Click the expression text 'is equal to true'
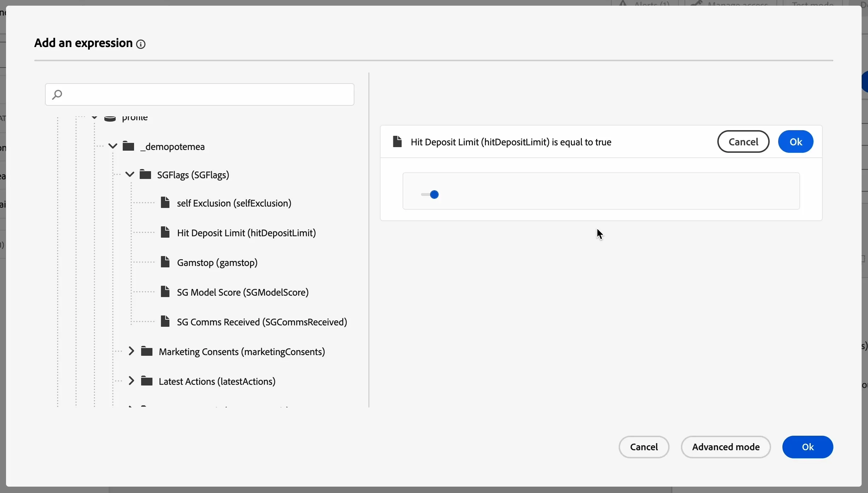This screenshot has height=493, width=868. [581, 142]
